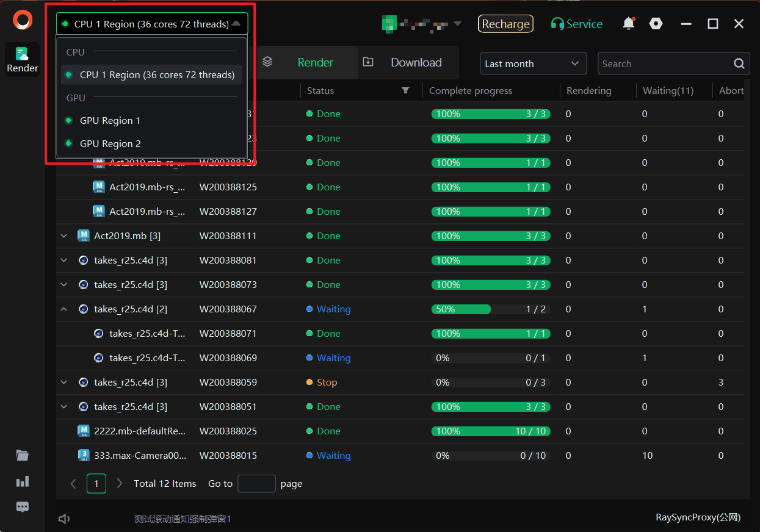Click the Go to page input field
Viewport: 760px width, 532px height.
tap(256, 484)
